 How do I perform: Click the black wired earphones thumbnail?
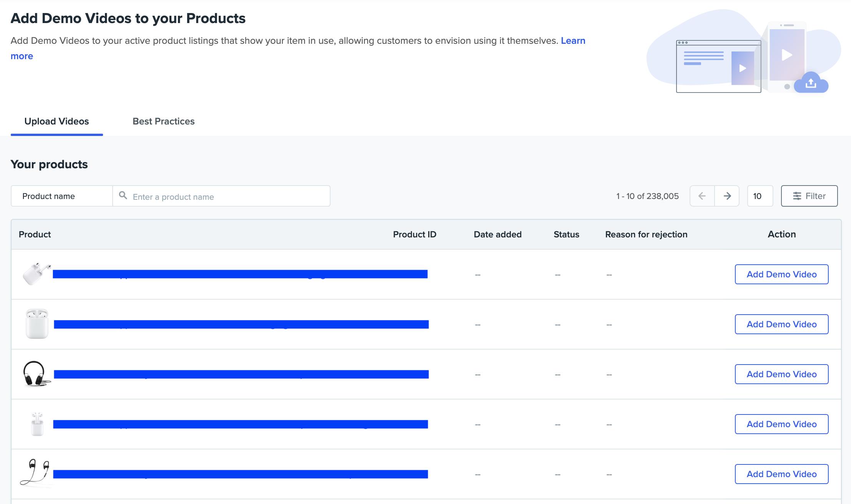point(35,472)
